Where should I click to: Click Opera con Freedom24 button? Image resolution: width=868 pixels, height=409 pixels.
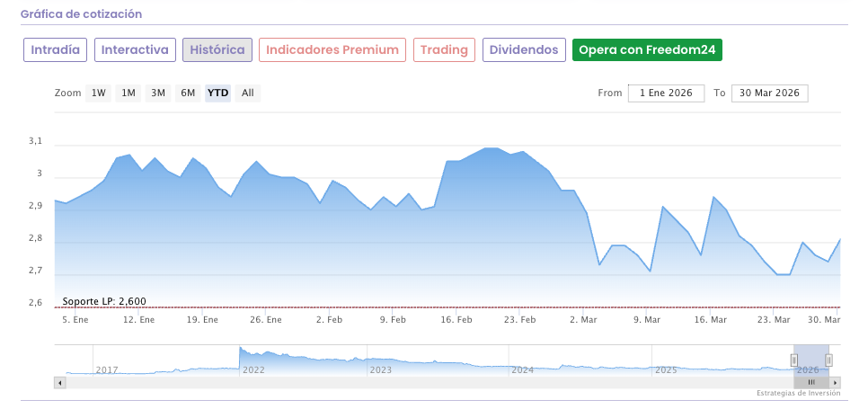(647, 49)
